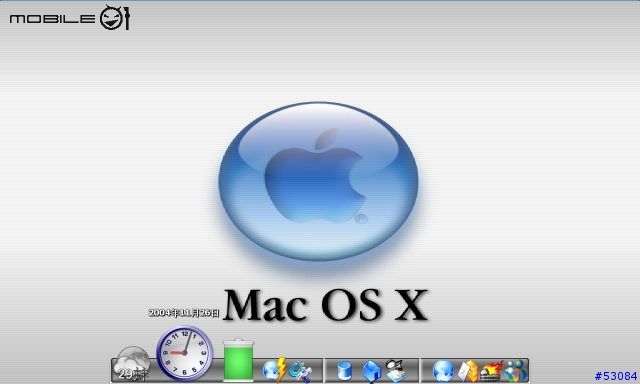This screenshot has width=640, height=384.
Task: Open the green battery meter docklet
Action: coord(238,360)
